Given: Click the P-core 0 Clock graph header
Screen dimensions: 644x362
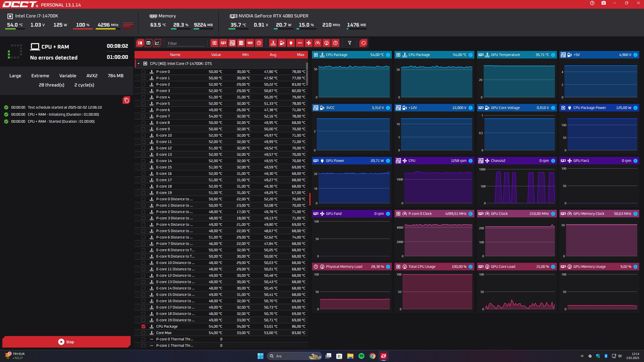Looking at the screenshot, I should 434,214.
